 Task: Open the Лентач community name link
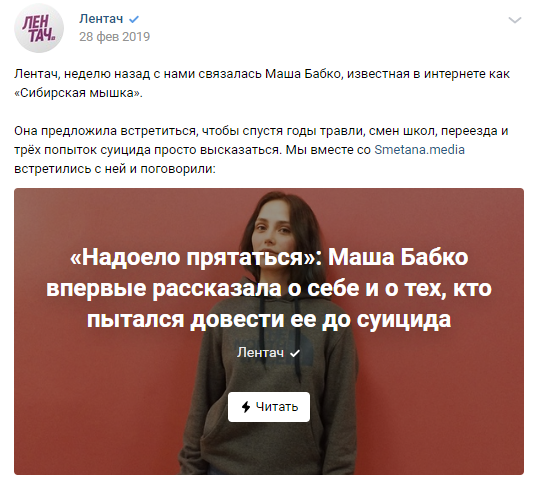[101, 19]
